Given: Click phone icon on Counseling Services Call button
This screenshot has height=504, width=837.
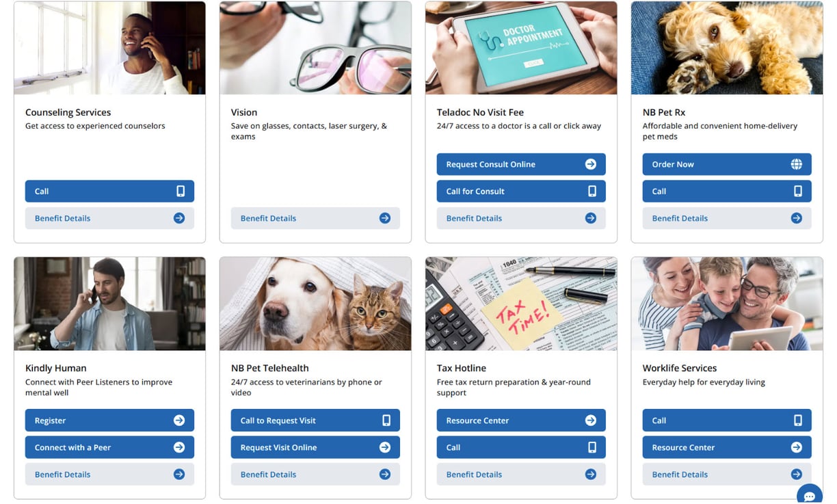Looking at the screenshot, I should [181, 191].
